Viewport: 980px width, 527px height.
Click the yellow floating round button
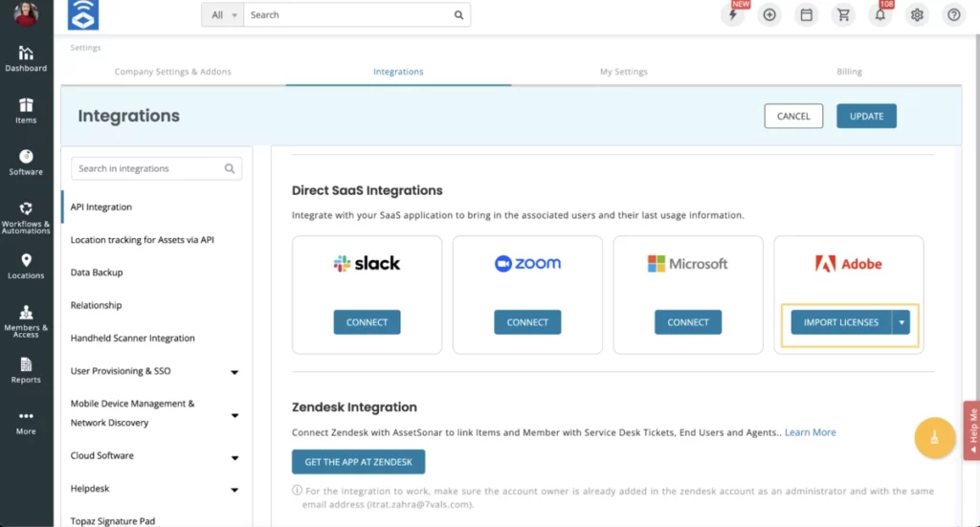[x=934, y=438]
